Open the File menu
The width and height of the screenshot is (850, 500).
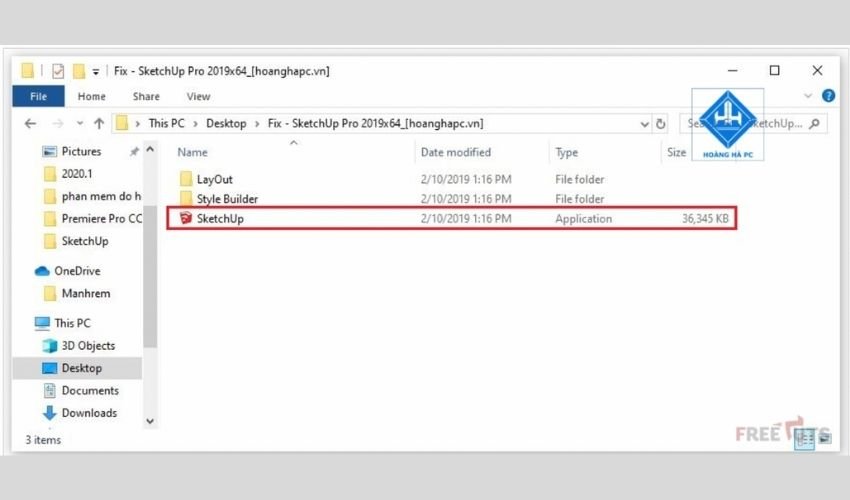(38, 96)
